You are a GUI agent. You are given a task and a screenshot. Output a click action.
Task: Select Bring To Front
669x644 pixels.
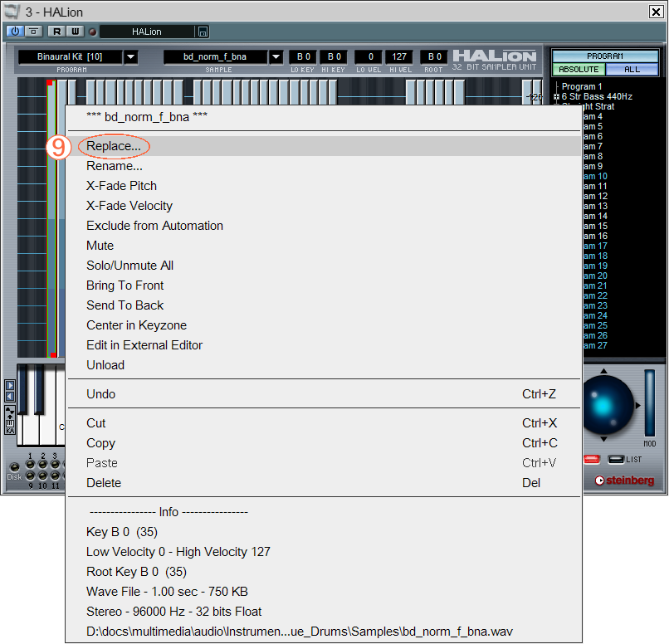[324, 285]
